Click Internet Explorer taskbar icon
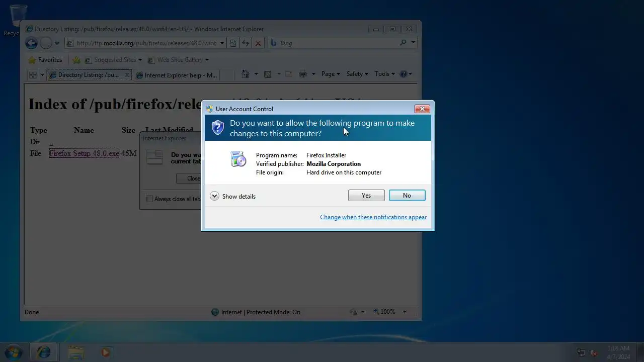This screenshot has height=362, width=644. (44, 352)
